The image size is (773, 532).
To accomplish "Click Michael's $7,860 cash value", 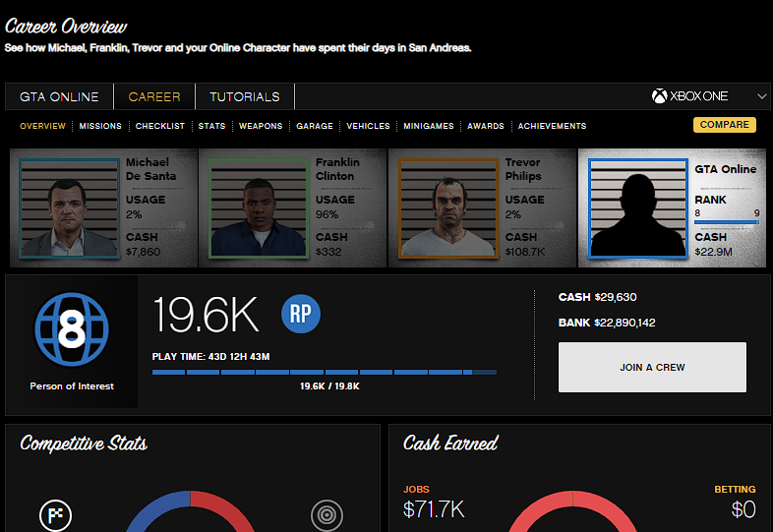I will coord(143,252).
